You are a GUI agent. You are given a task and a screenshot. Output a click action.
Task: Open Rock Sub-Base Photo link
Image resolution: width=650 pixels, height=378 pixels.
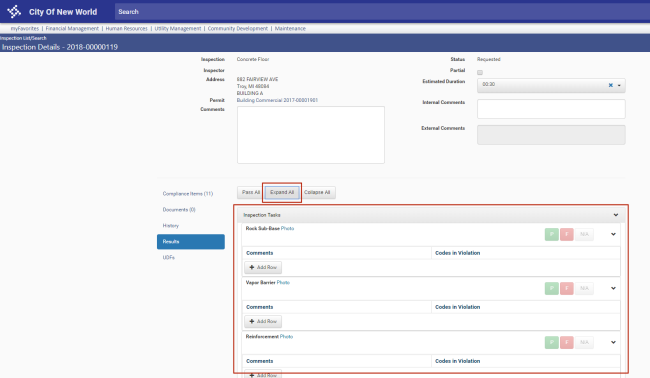[287, 228]
